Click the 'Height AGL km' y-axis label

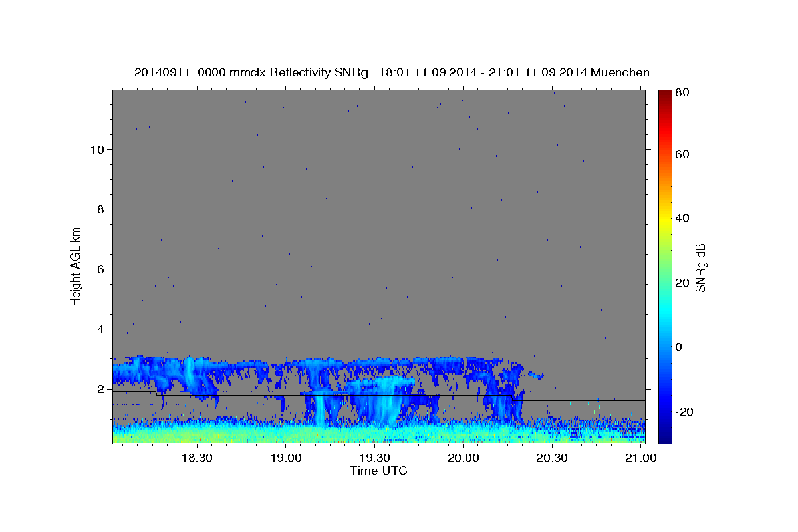(x=76, y=265)
